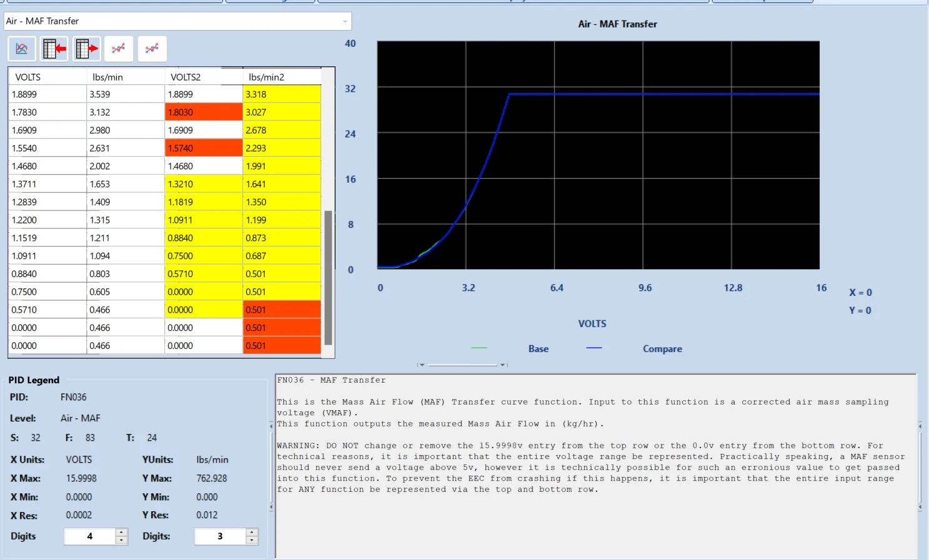Click the Base legend entry under the chart

point(539,349)
